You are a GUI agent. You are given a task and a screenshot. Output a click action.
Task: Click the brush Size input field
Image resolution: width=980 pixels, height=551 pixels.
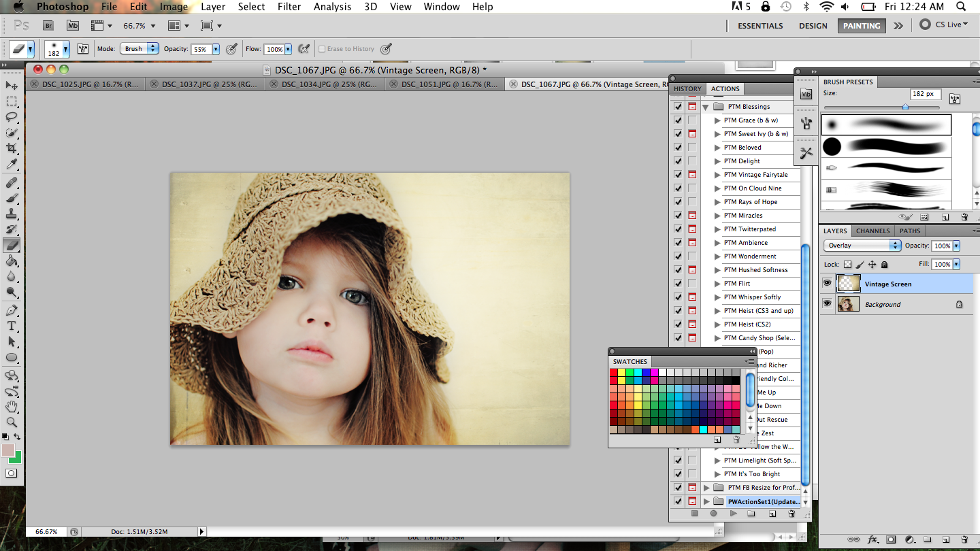[926, 94]
